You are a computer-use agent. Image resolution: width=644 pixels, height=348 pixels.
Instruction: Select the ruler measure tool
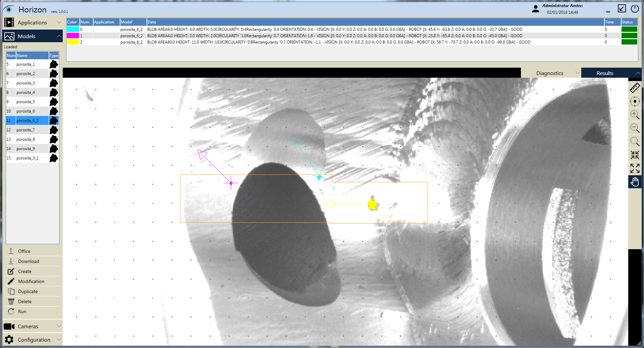(635, 88)
